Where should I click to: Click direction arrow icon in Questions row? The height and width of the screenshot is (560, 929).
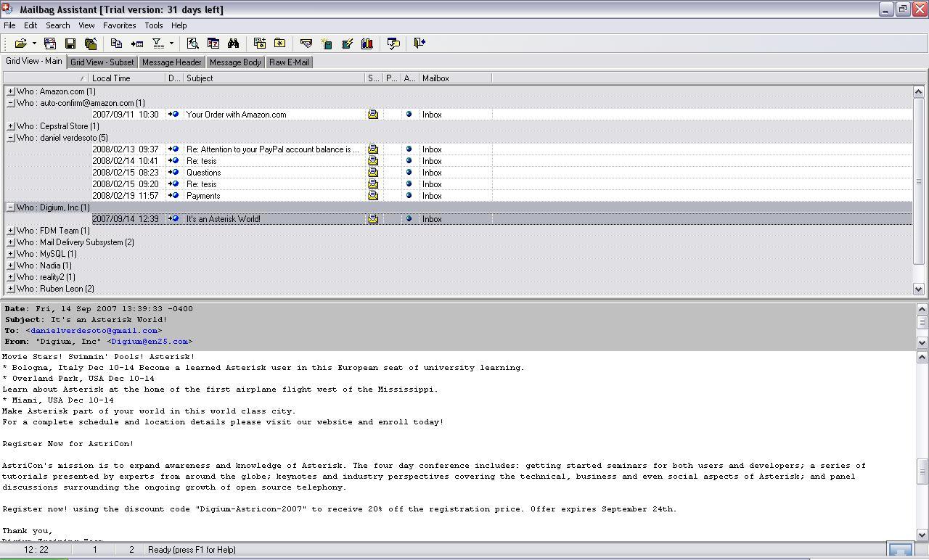click(173, 173)
